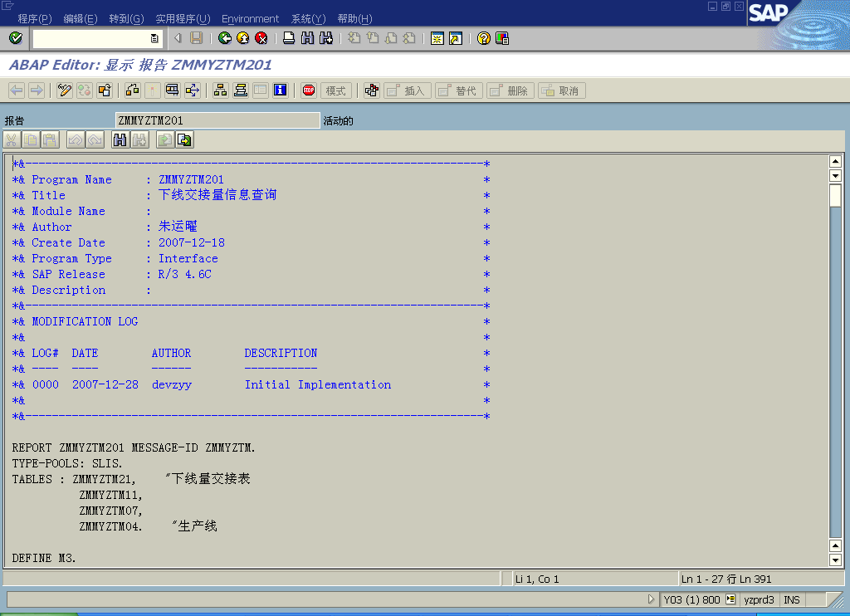
Task: Click the Check syntax icon
Action: coord(132,90)
